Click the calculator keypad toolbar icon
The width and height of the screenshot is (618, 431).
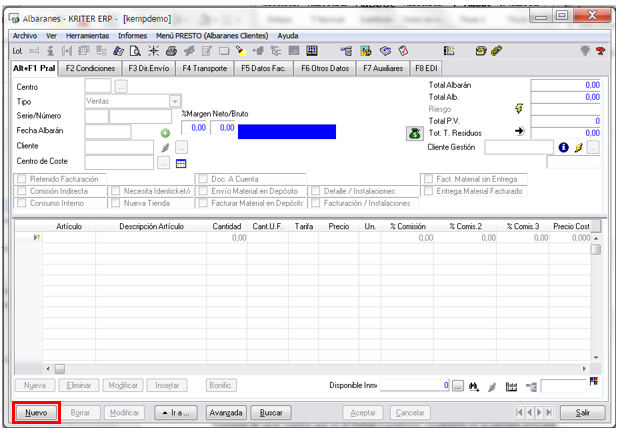[312, 50]
